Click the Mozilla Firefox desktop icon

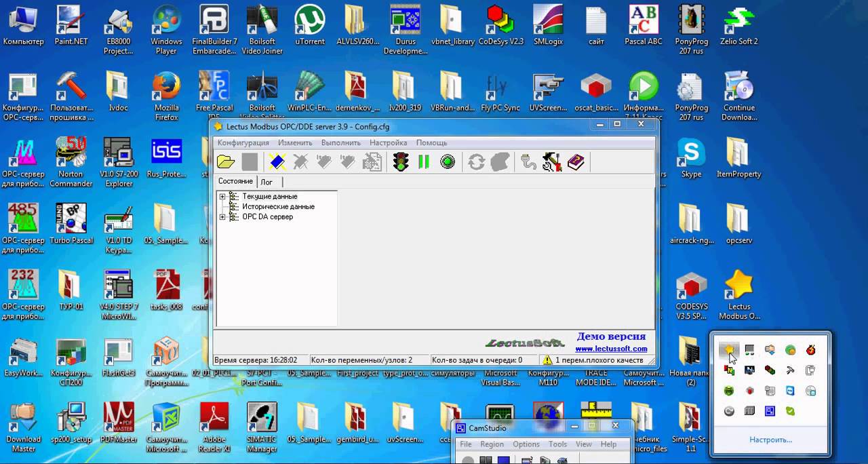167,96
